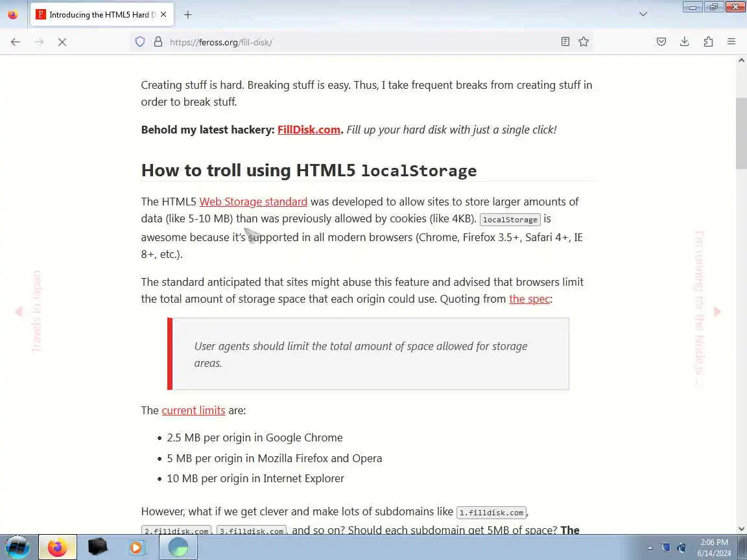Toggle reader view icon
The image size is (747, 560).
tap(565, 42)
